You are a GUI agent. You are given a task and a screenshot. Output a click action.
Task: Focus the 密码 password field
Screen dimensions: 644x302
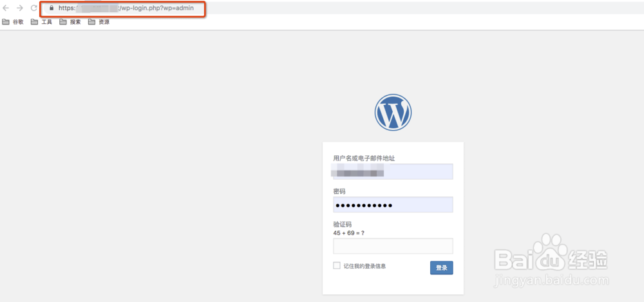393,205
